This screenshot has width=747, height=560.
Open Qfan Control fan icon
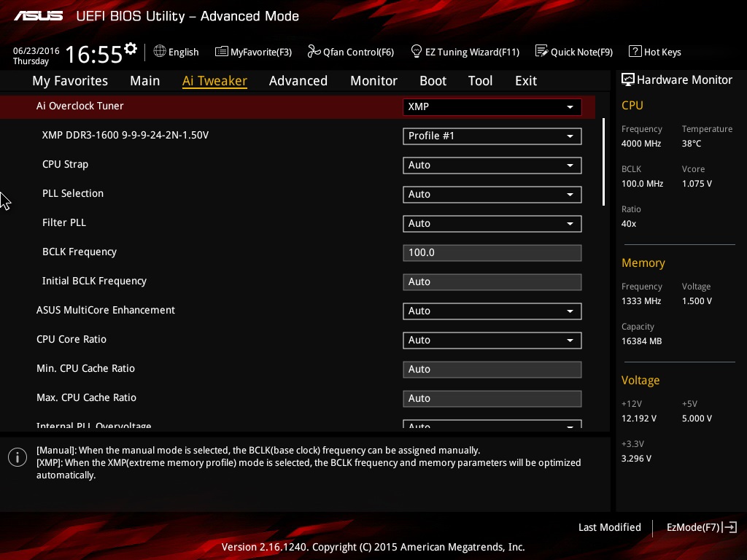click(314, 51)
